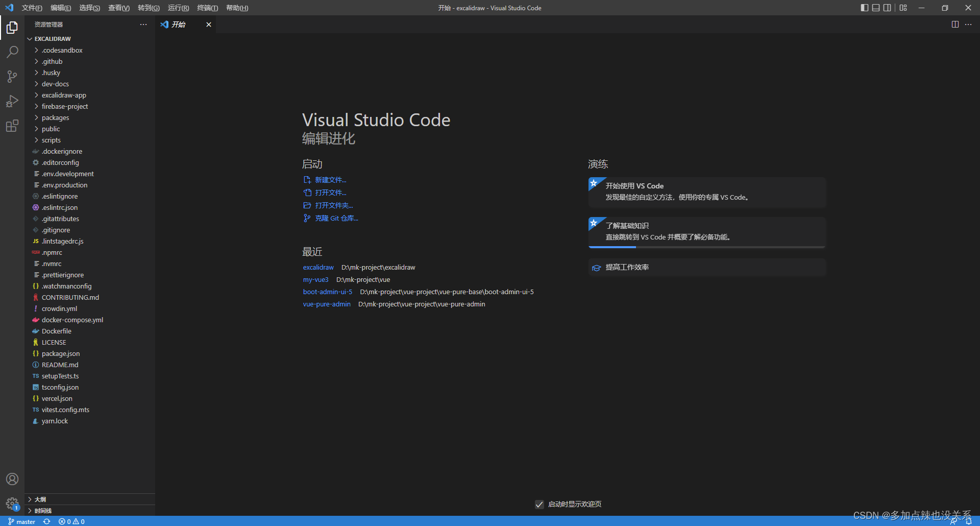The width and height of the screenshot is (980, 526).
Task: Open recent project my-vue3
Action: coord(315,279)
